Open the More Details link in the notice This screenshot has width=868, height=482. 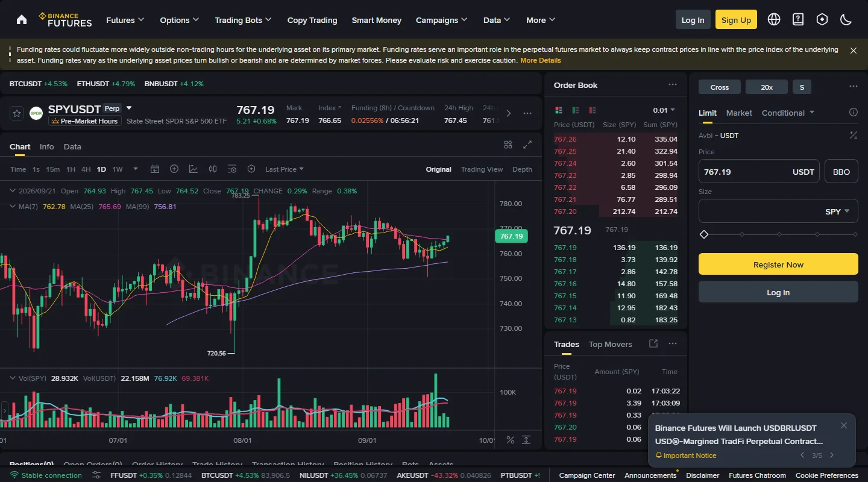[x=541, y=60]
